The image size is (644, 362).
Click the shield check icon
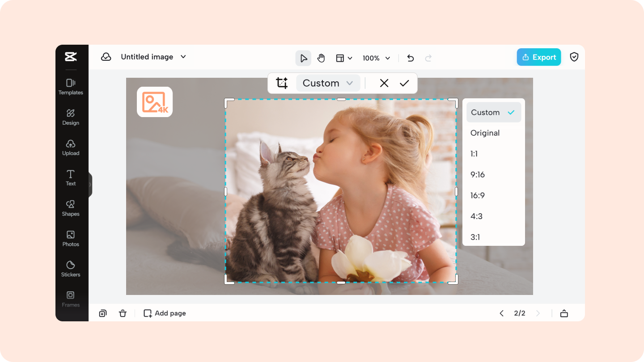tap(574, 57)
